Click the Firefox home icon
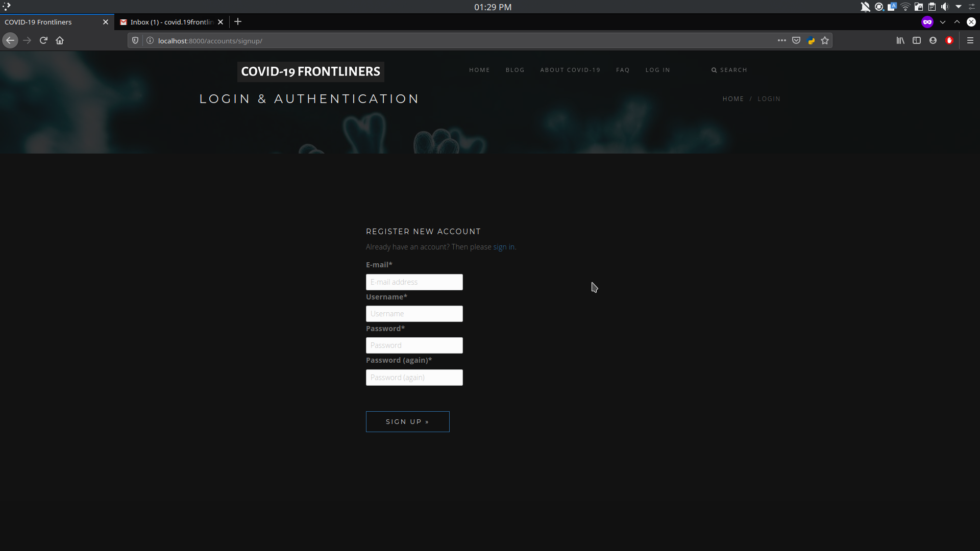Screen dimensions: 980x551 click(60, 41)
